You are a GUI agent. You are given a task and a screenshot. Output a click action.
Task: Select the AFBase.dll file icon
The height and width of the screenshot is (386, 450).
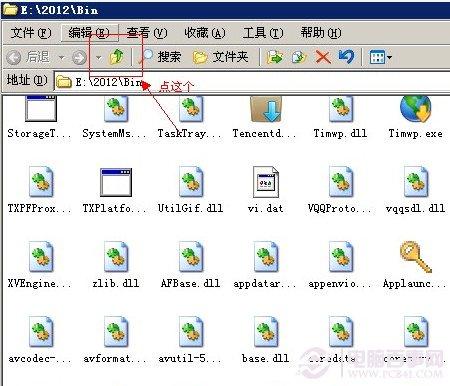(x=191, y=257)
